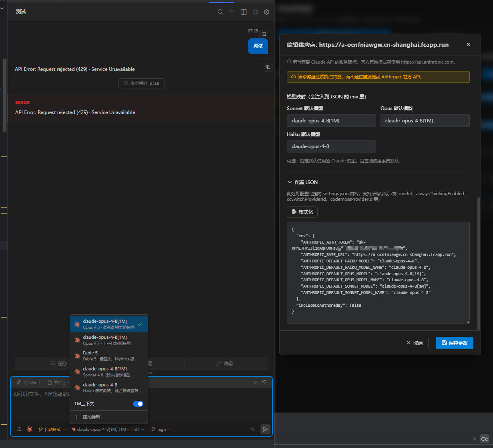Screen dimensions: 493x448
Task: Click the Haiku 默认模型 input field
Action: point(331,146)
